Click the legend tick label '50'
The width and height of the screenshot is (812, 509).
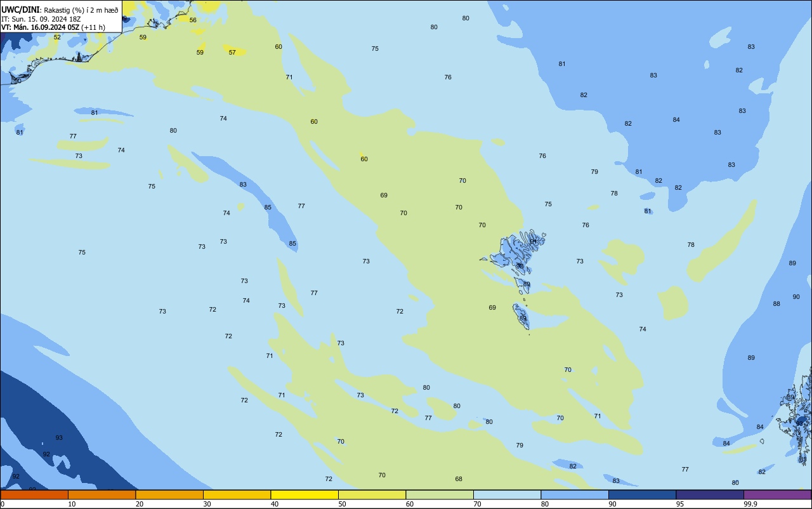coord(342,504)
